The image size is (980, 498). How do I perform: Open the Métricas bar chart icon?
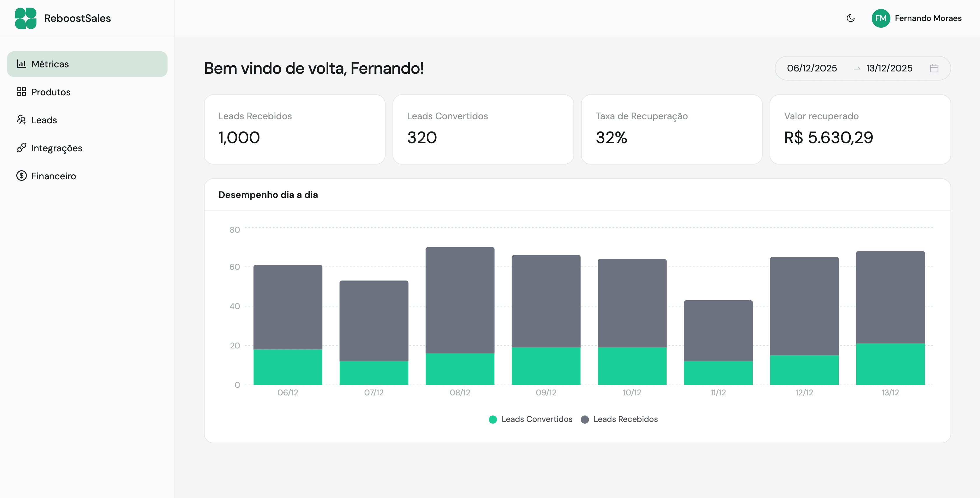point(22,64)
